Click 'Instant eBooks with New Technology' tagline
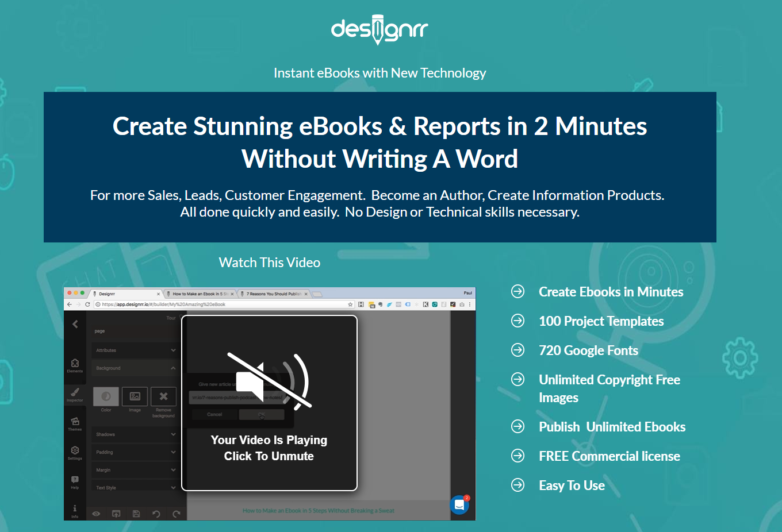 click(x=380, y=73)
